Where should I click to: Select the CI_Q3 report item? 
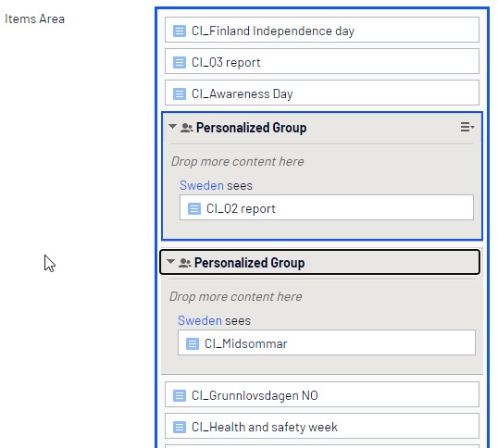coord(322,61)
